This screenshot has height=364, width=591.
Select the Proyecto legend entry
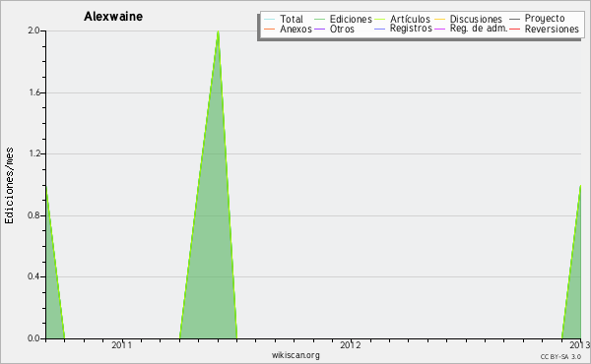click(545, 19)
